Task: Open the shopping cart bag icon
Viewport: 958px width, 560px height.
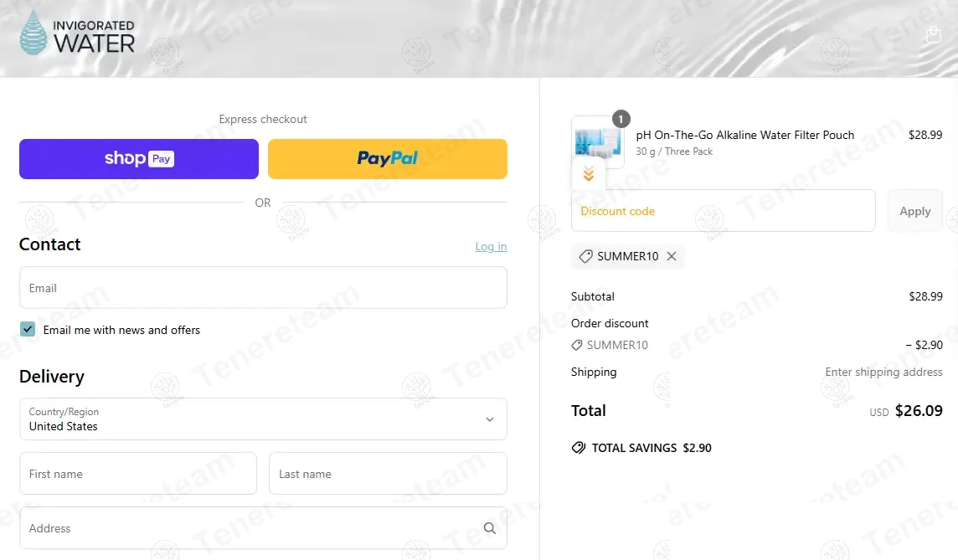Action: [933, 34]
